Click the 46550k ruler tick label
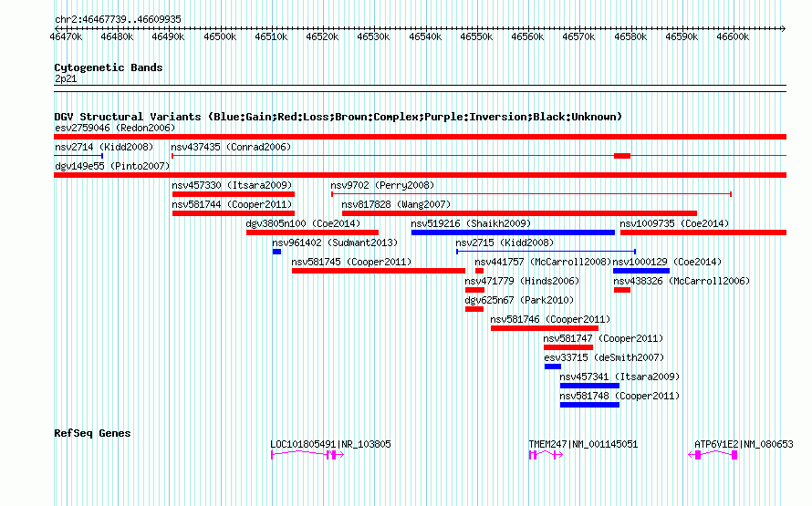812x506 pixels. 476,37
